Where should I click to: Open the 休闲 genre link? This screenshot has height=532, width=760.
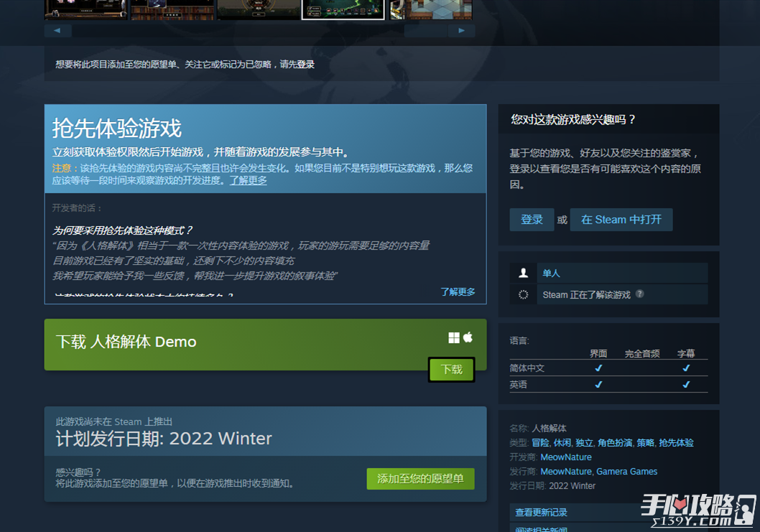coord(562,443)
